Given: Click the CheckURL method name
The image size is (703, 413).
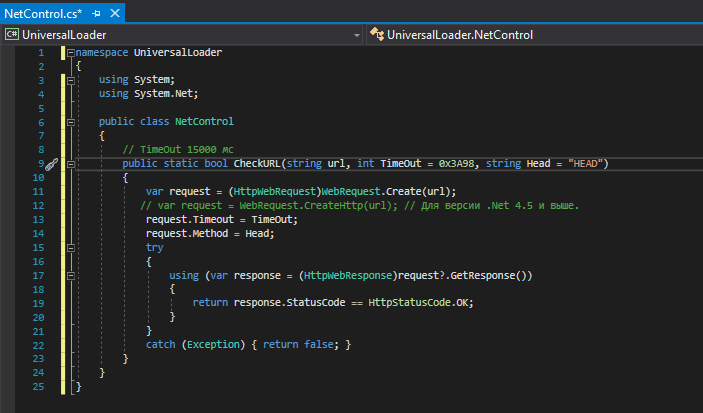Looking at the screenshot, I should pyautogui.click(x=259, y=163).
